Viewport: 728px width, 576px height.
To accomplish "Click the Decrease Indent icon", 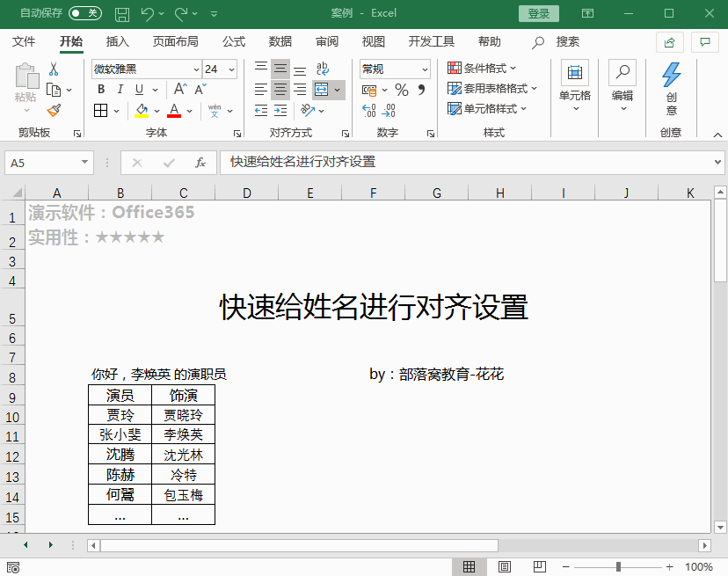I will [261, 110].
